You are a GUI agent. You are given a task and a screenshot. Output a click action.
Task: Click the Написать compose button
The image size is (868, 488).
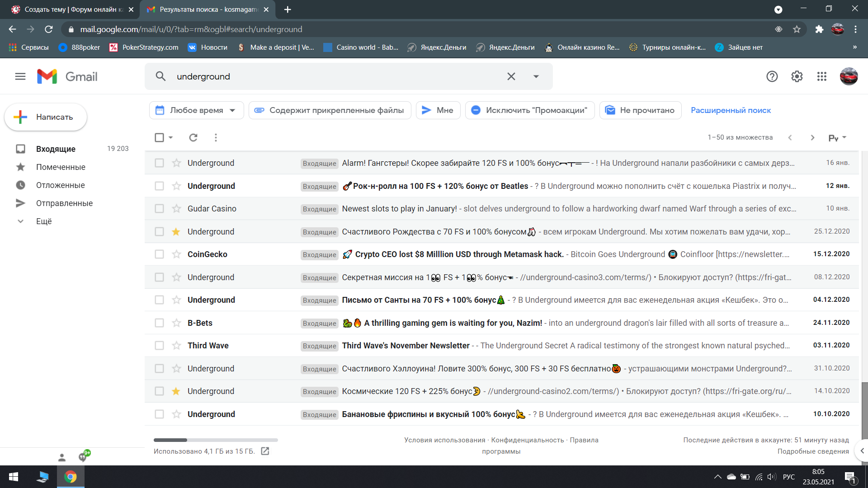[46, 117]
